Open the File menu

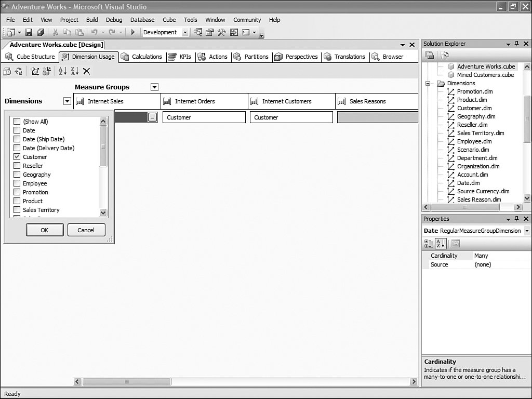(10, 20)
